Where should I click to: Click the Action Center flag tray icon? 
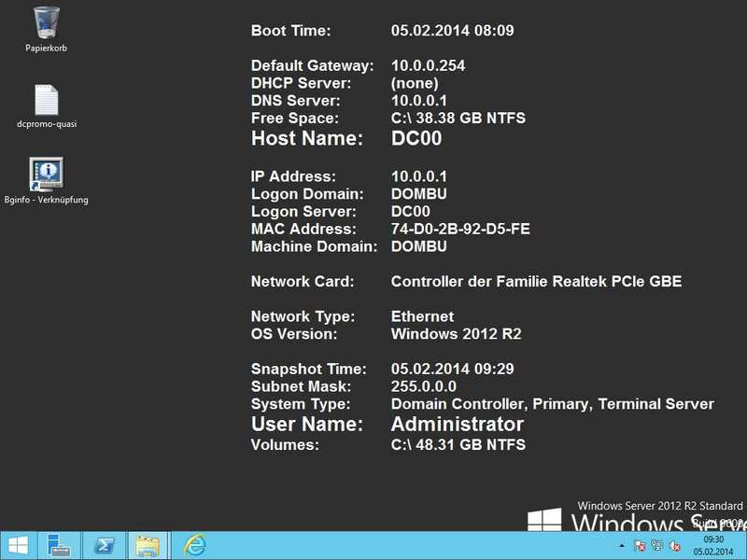[x=640, y=546]
